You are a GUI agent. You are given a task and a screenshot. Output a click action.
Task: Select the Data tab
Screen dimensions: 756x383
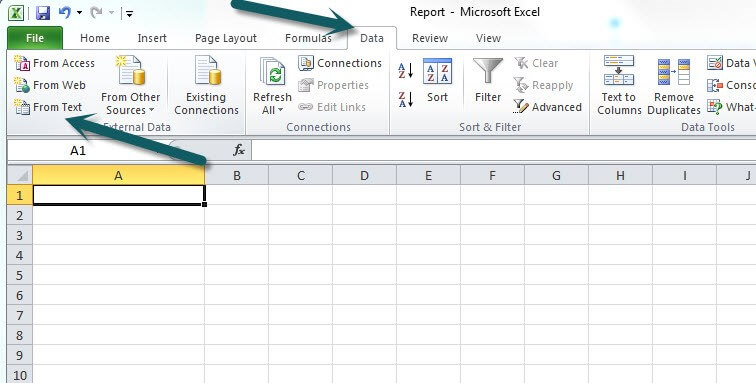(x=372, y=38)
